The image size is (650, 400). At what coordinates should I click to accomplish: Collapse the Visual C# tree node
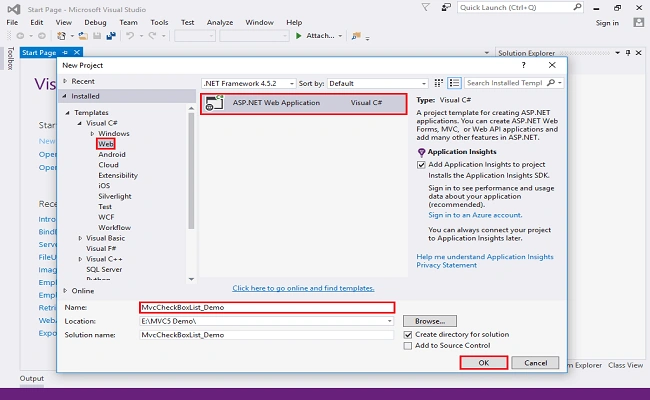coord(80,123)
